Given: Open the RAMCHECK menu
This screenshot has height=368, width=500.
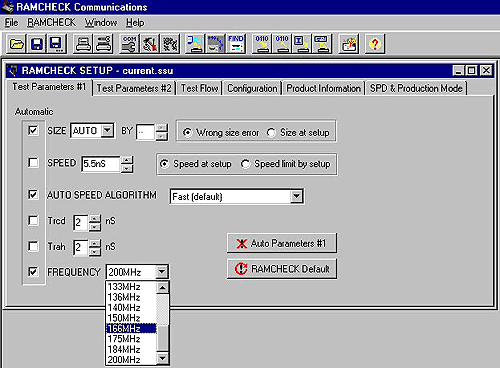Looking at the screenshot, I should pyautogui.click(x=51, y=23).
